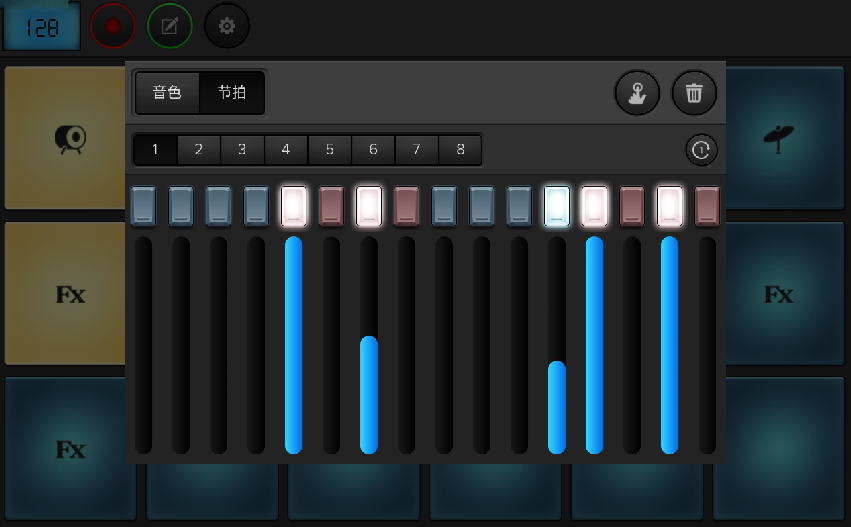Click the 128 BPM tempo display
This screenshot has width=851, height=527.
42,27
